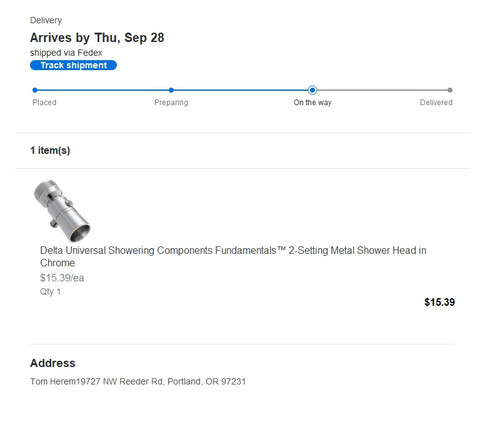Click the blue progress bar between Placed and Preparing
This screenshot has height=429, width=500.
point(103,90)
